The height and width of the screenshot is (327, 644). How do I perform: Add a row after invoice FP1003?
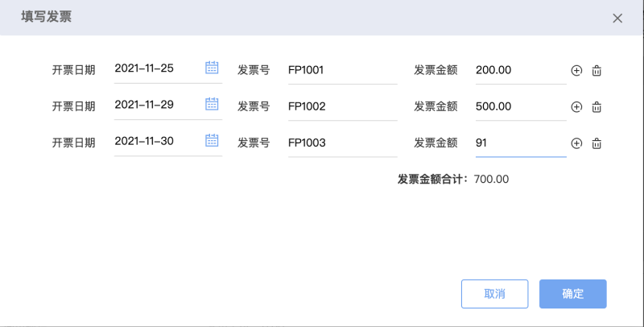click(x=576, y=143)
